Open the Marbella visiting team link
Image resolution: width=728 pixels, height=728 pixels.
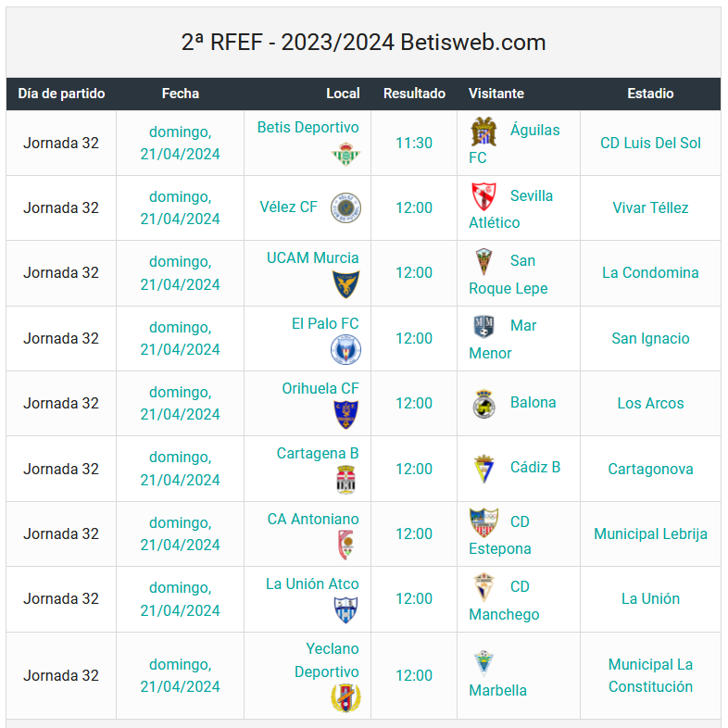click(497, 690)
